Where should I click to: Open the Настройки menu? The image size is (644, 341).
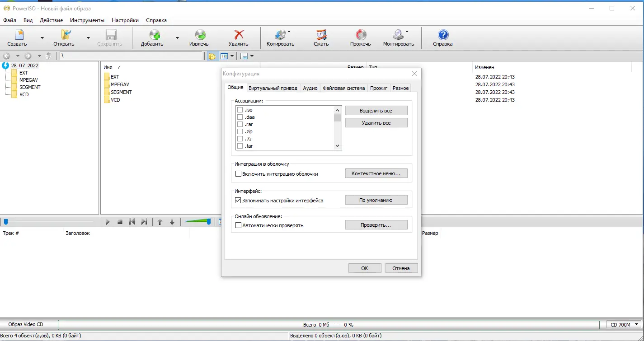coord(125,20)
